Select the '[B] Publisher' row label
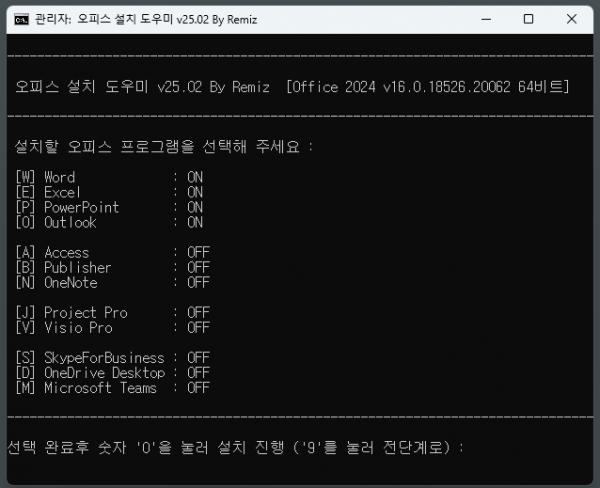This screenshot has height=488, width=600. [63, 268]
